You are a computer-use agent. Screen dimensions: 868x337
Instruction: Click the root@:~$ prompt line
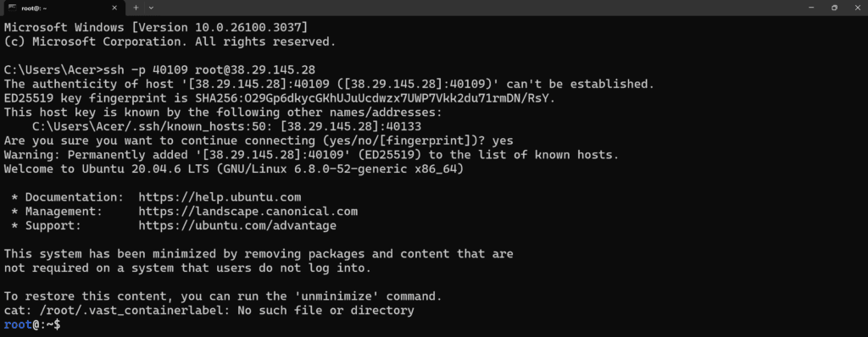32,325
